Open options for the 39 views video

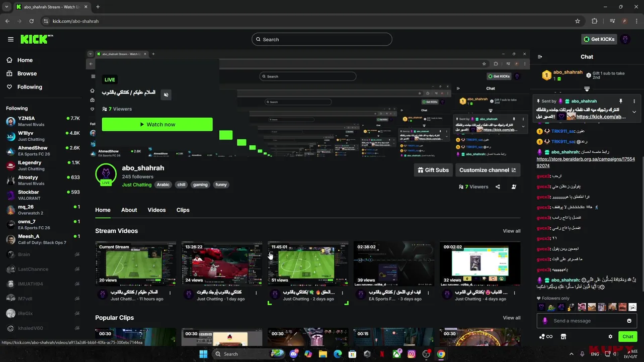[428, 293]
